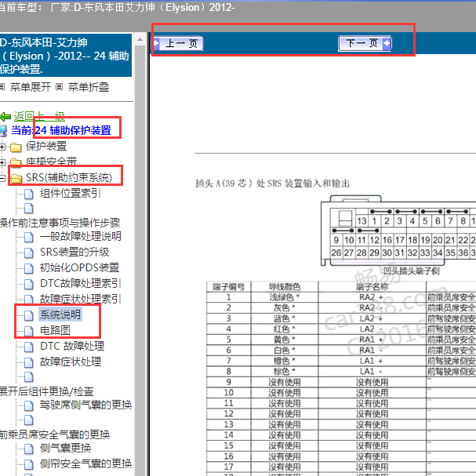Click the green return arrow icon

[x=5, y=116]
